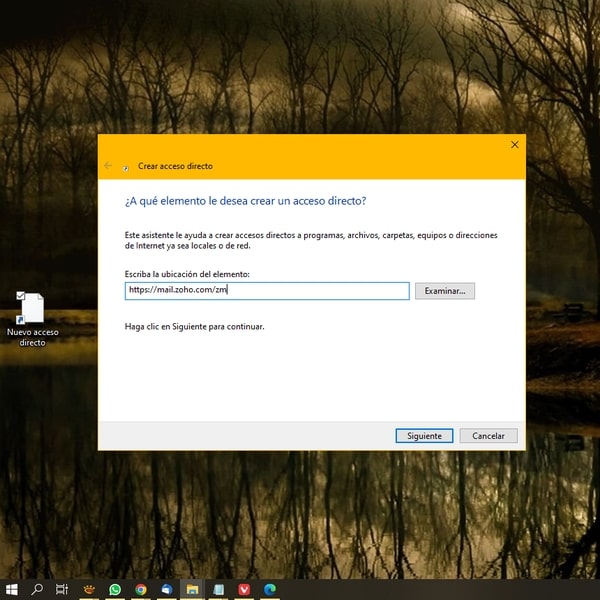The width and height of the screenshot is (600, 600).
Task: Click the text 'Haga clic en Siguiente para continuar.'
Action: click(194, 326)
